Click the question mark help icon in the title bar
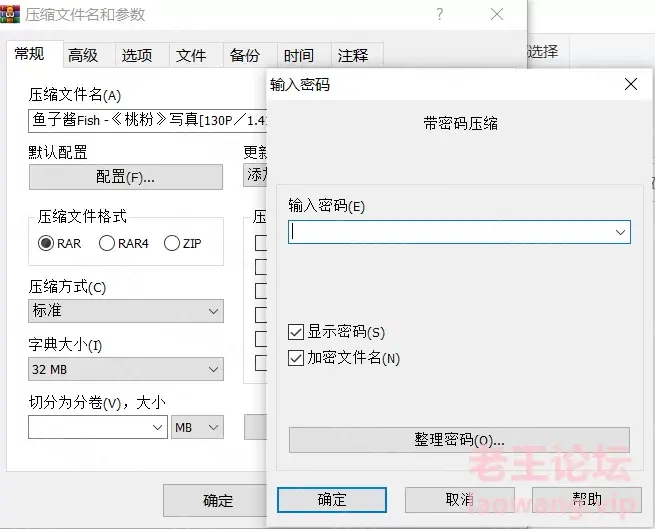655x529 pixels. click(439, 14)
